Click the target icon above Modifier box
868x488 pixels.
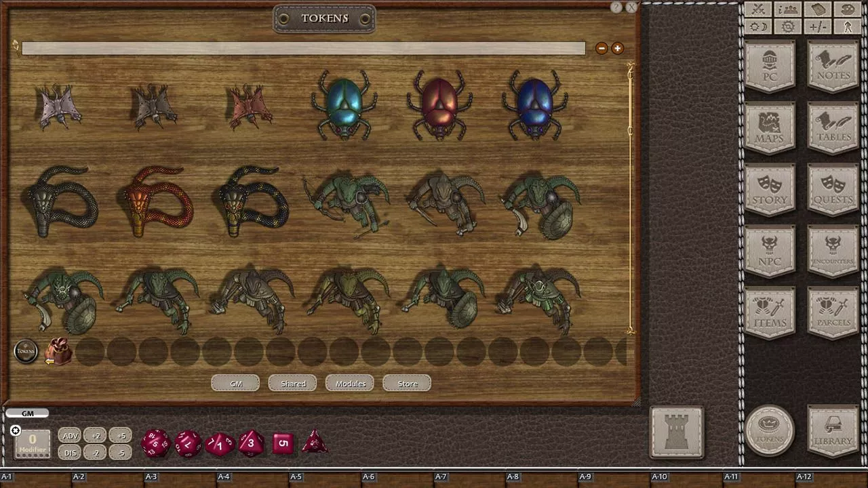pyautogui.click(x=15, y=430)
